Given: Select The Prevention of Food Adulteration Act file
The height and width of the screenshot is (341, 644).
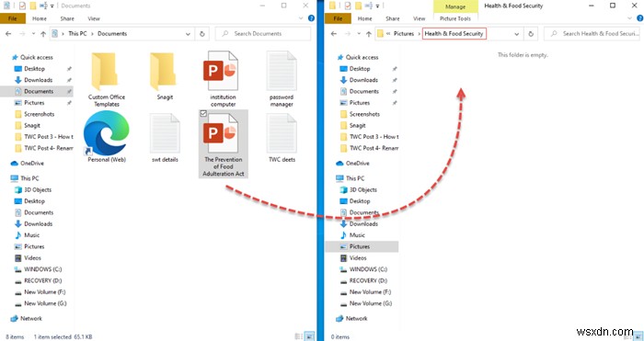Looking at the screenshot, I should 223,144.
